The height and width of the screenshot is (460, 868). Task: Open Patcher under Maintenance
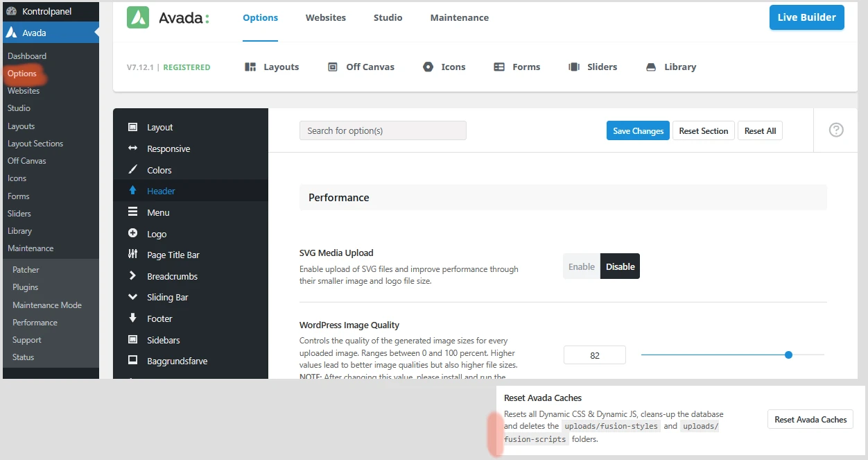(26, 269)
